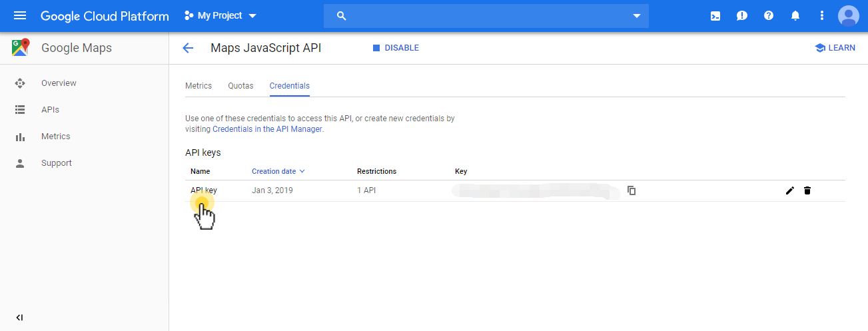Click the Jan 3, 2019 date cell
The image size is (868, 331).
(x=272, y=190)
